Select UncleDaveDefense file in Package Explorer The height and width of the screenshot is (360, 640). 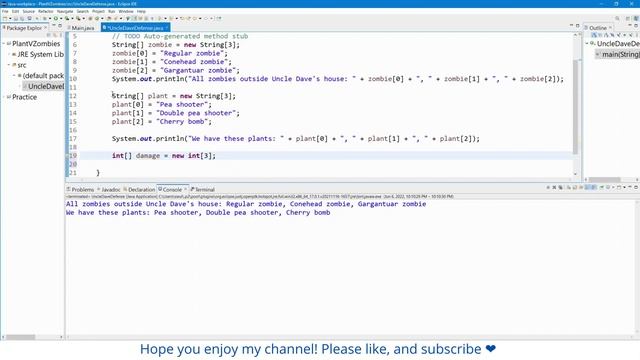43,86
